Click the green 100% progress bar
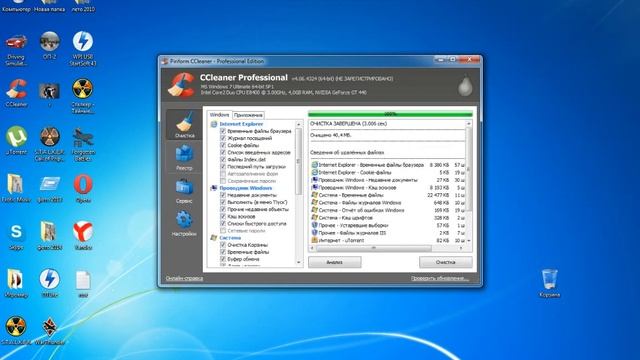Screen dimensions: 640x360 tap(390, 114)
